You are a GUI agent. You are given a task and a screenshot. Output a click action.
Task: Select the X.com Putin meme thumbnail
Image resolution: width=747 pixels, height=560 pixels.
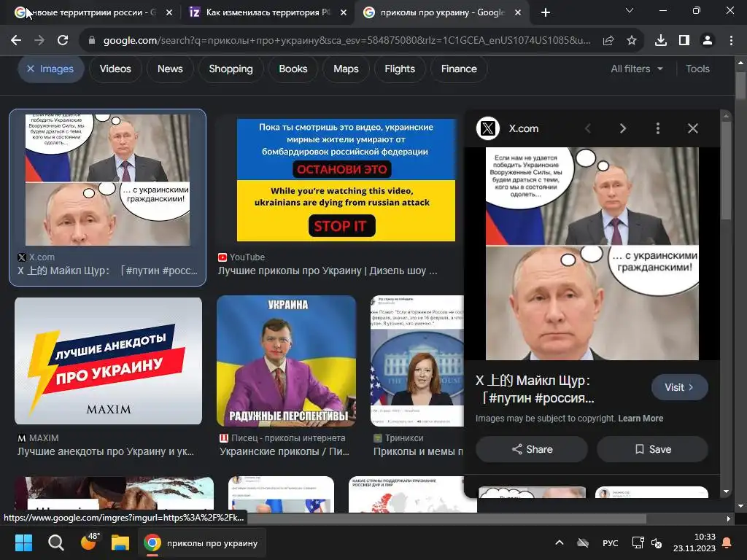[x=108, y=180]
